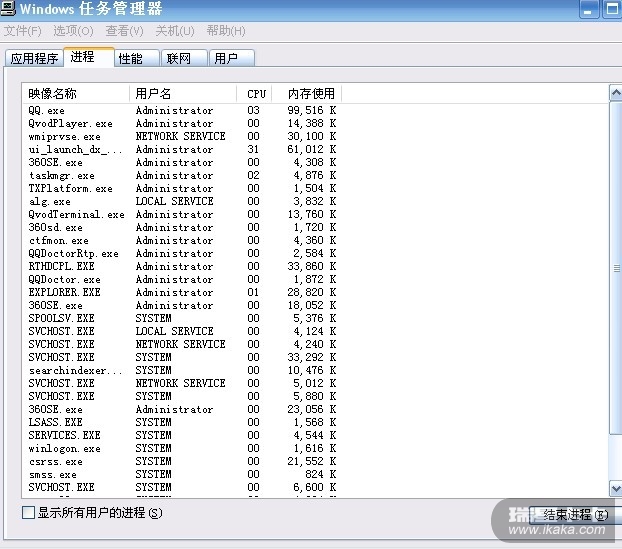
Task: Switch to the 性能 tab
Action: [137, 59]
